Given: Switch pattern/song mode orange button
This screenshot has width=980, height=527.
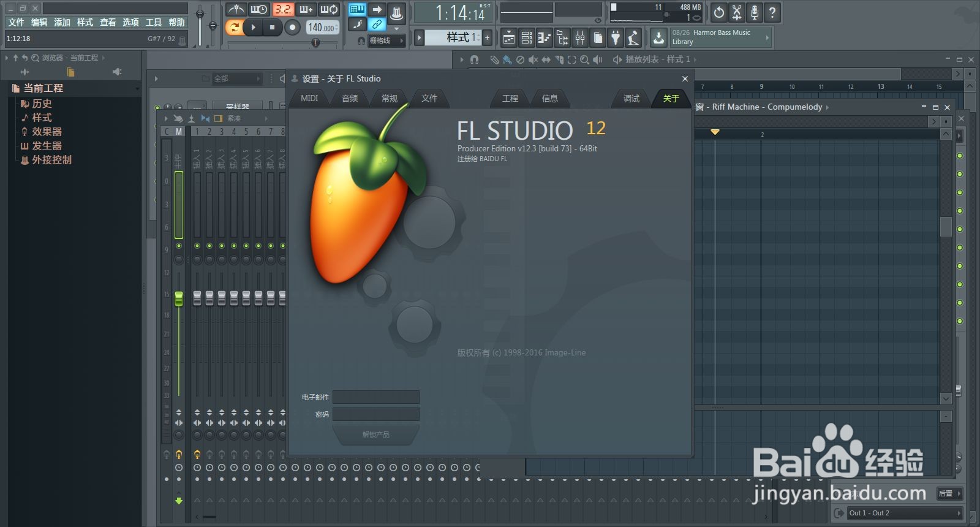Looking at the screenshot, I should click(x=234, y=27).
